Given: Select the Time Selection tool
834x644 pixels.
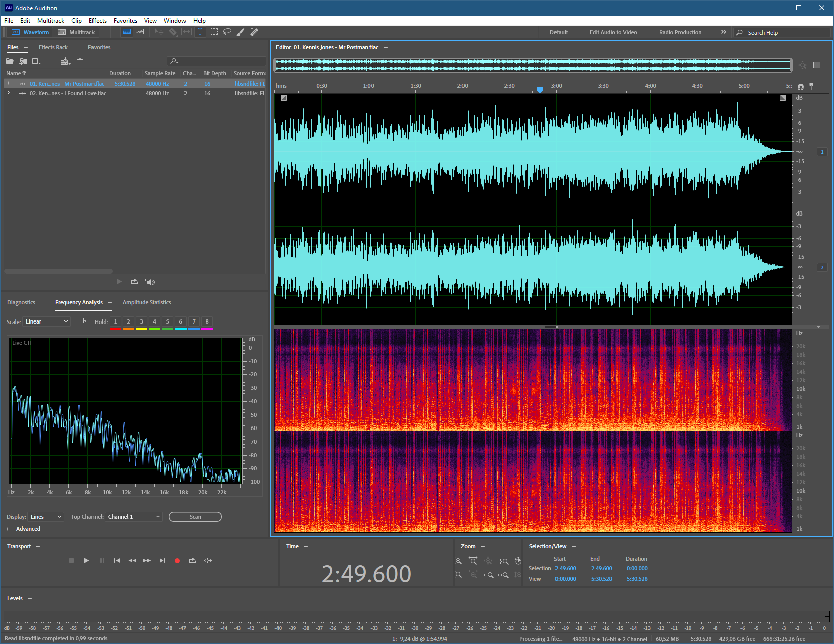Looking at the screenshot, I should pyautogui.click(x=200, y=32).
